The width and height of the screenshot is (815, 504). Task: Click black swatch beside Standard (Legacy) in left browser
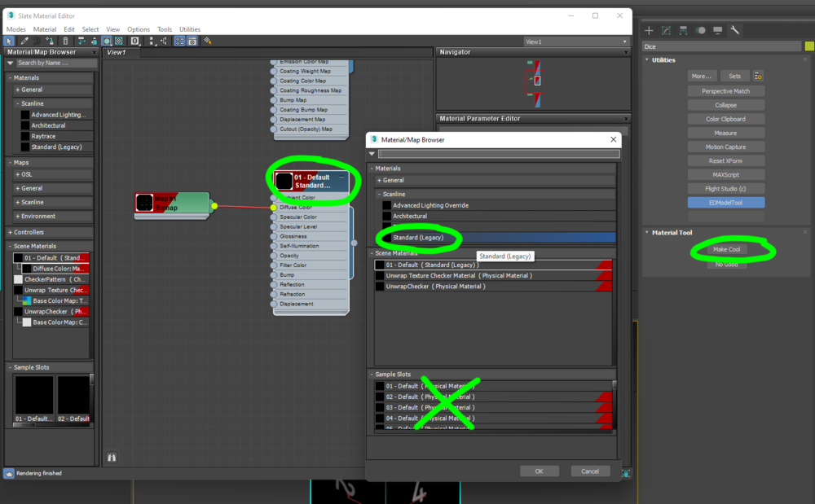[x=25, y=147]
